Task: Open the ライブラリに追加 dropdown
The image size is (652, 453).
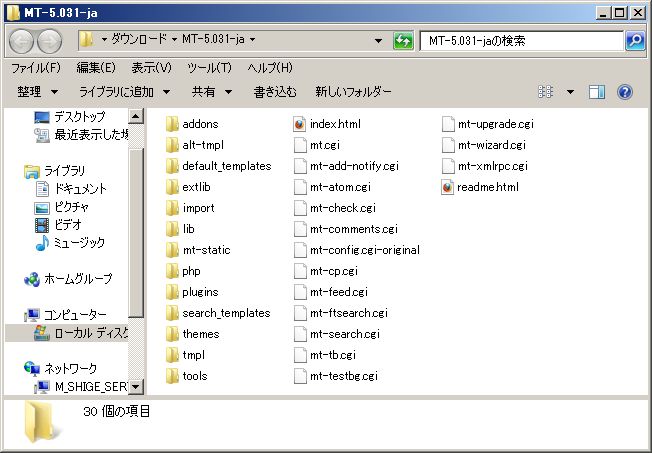Action: 124,92
